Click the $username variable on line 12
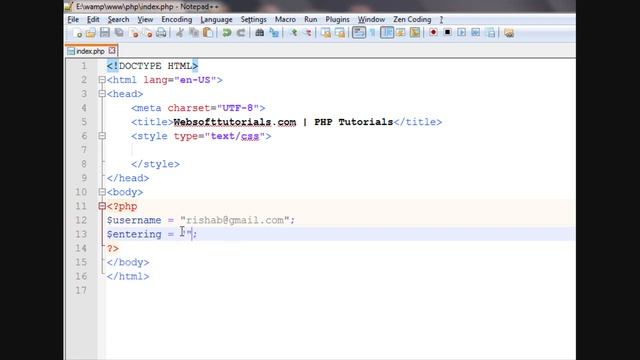 click(x=134, y=220)
